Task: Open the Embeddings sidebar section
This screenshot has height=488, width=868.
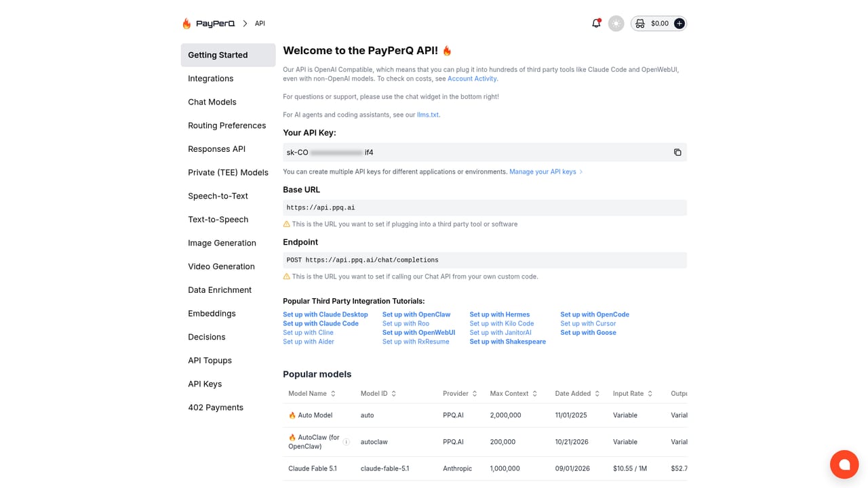Action: 228,314
